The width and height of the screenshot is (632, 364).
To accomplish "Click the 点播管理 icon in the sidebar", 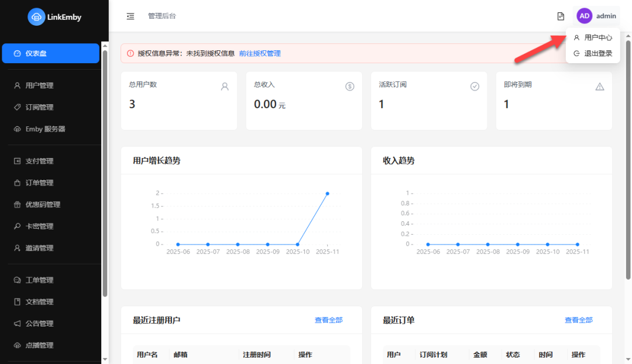I will tap(16, 345).
